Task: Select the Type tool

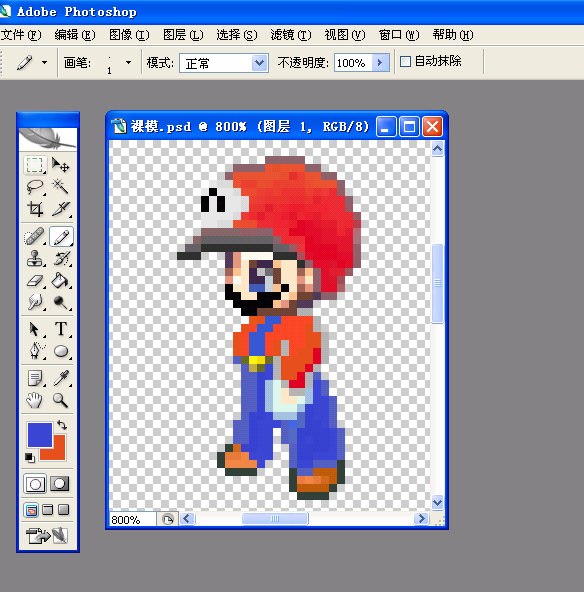Action: [x=60, y=329]
